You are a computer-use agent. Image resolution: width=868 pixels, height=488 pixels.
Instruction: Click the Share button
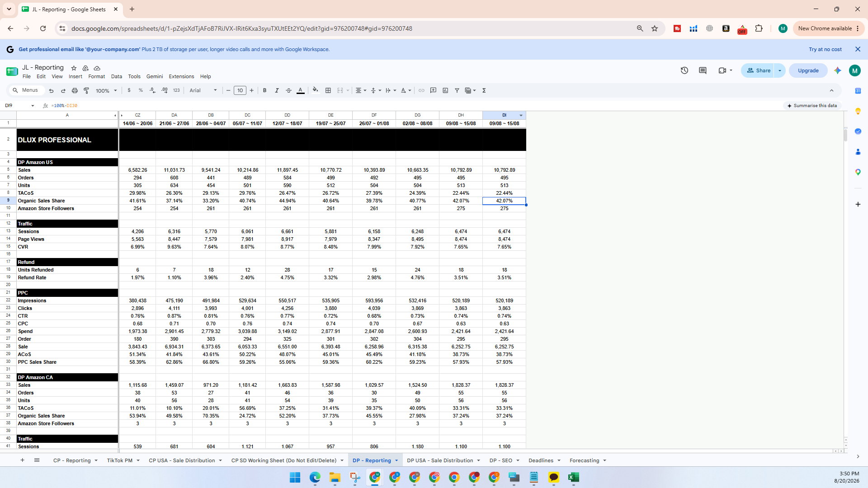[758, 70]
